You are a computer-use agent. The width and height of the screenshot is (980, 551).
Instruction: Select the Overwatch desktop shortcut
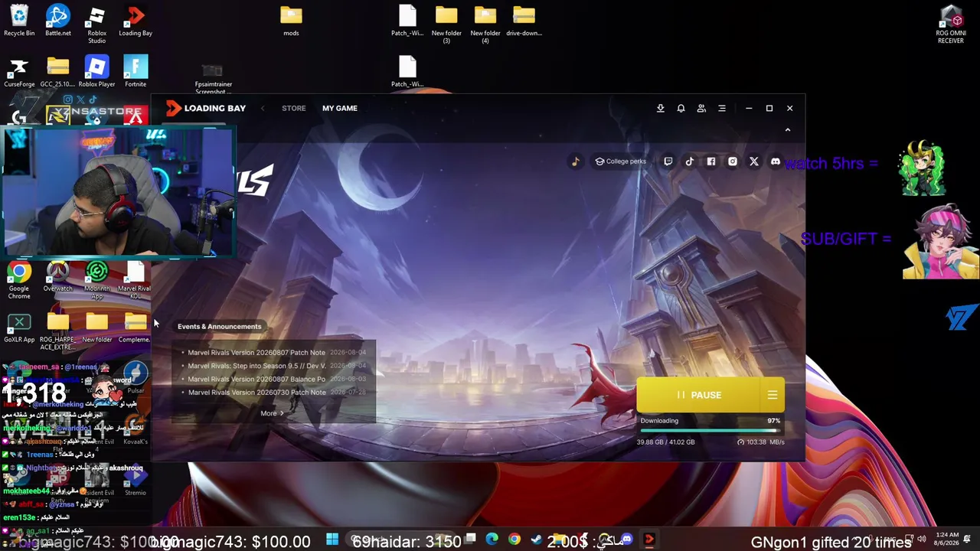(x=57, y=276)
